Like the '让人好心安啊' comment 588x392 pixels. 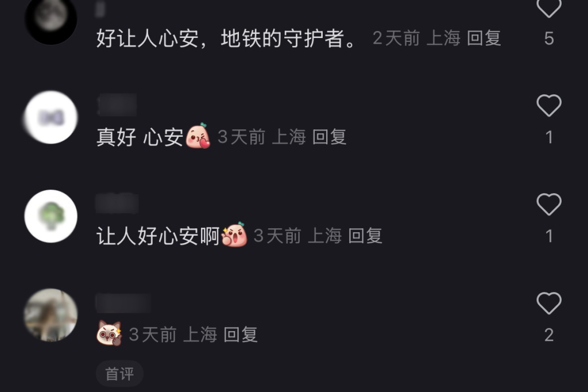(x=548, y=204)
